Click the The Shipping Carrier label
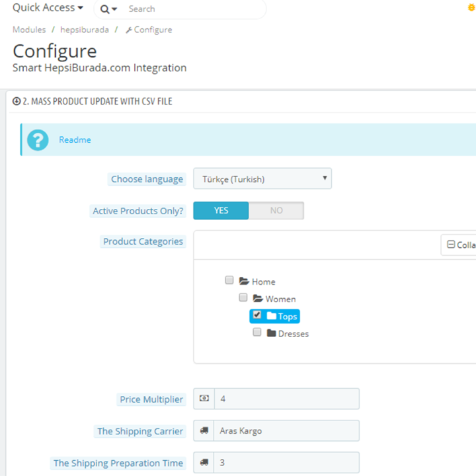476x476 pixels. pos(140,431)
